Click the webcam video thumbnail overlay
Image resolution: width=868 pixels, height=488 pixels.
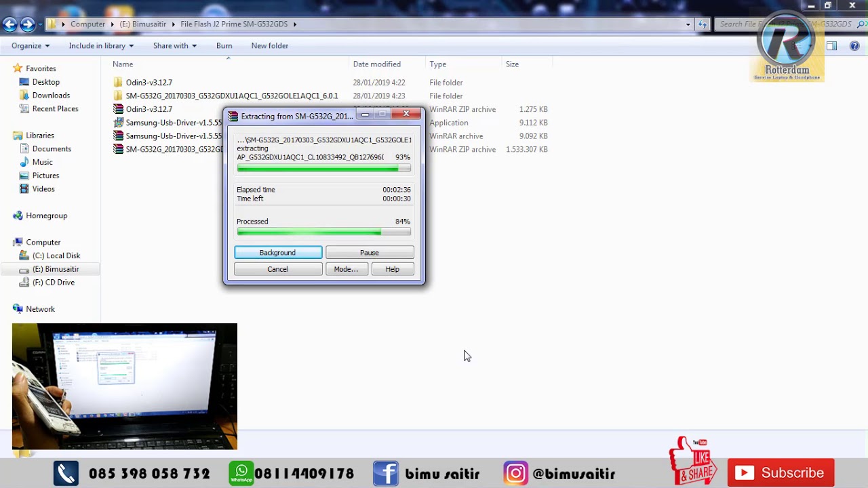click(125, 386)
